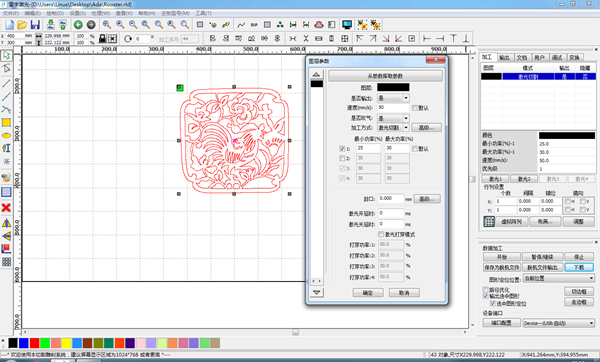
Task: Switch to the 输出 tab
Action: [504, 57]
